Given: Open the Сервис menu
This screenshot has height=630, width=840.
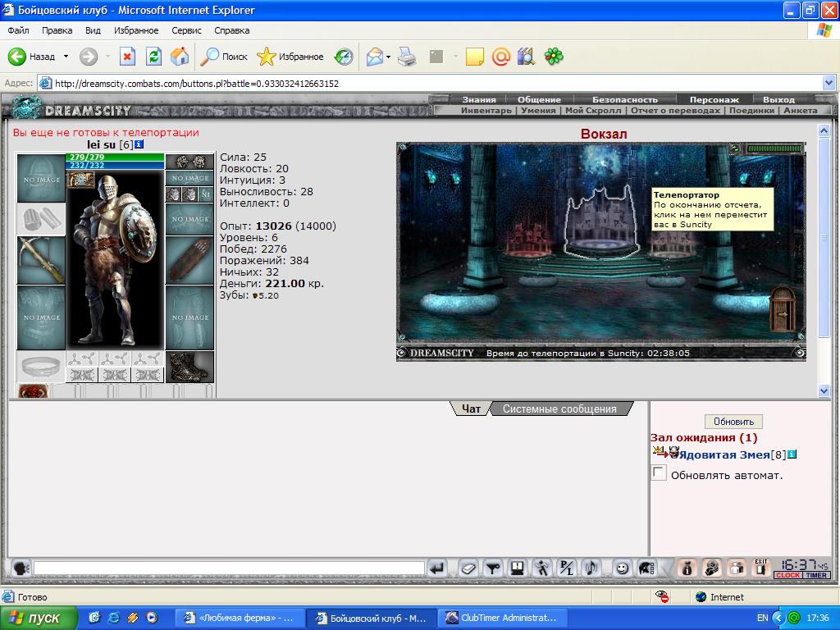Looking at the screenshot, I should 186,30.
